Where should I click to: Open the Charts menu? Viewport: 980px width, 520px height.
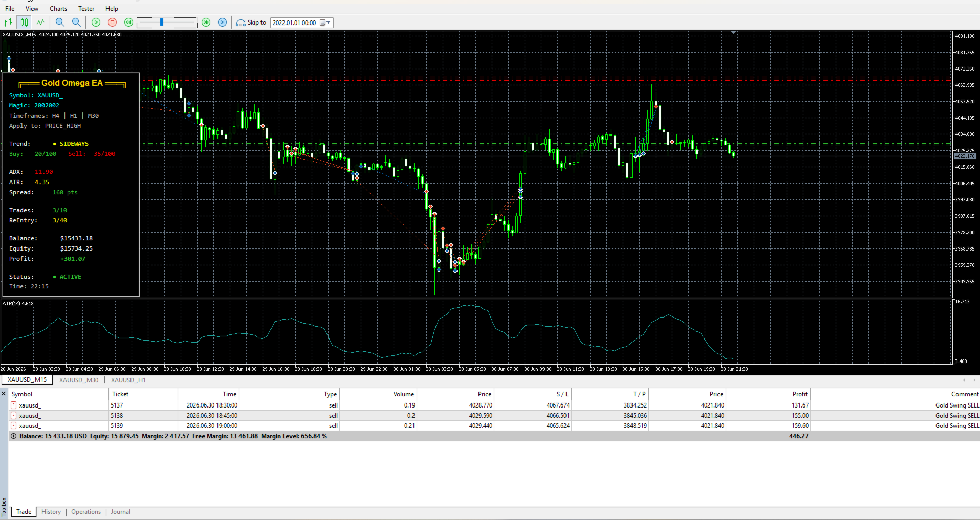[58, 9]
